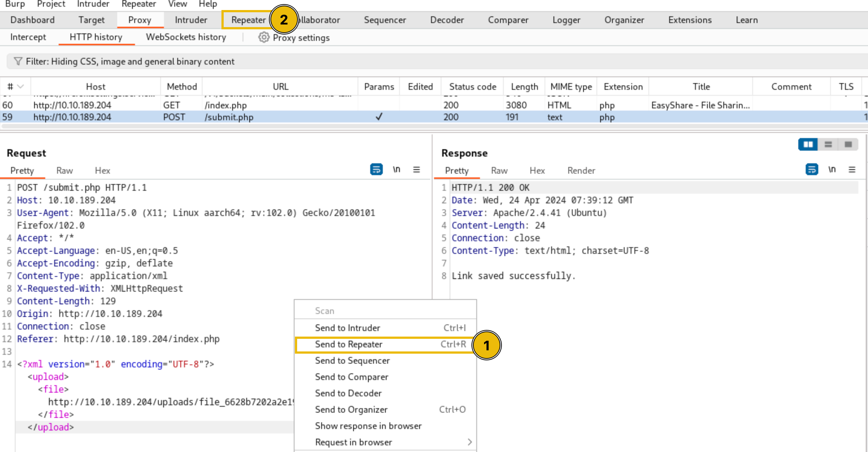The width and height of the screenshot is (868, 452).
Task: Open the Response pane hamburger menu
Action: (852, 170)
